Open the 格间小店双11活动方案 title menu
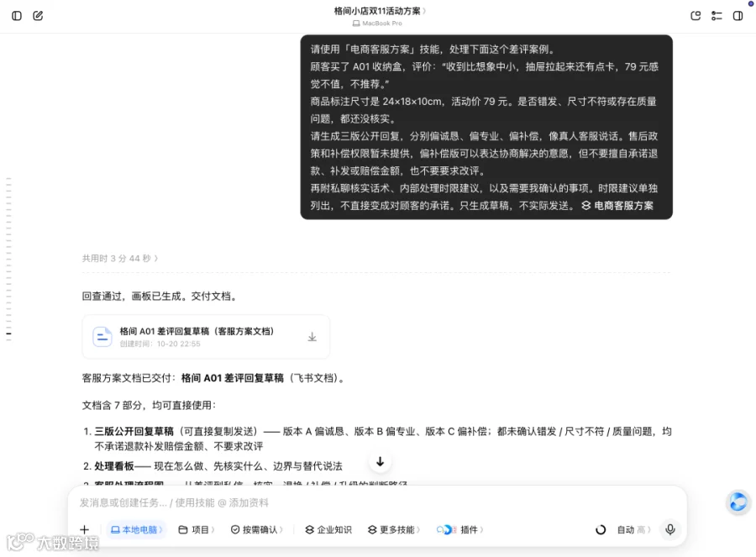Viewport: 756px width, 557px height. point(380,11)
